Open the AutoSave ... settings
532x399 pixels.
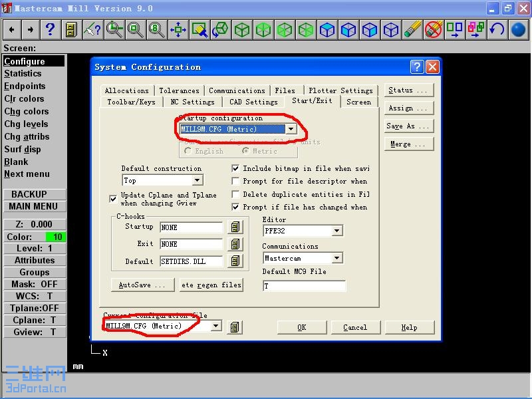coord(142,285)
